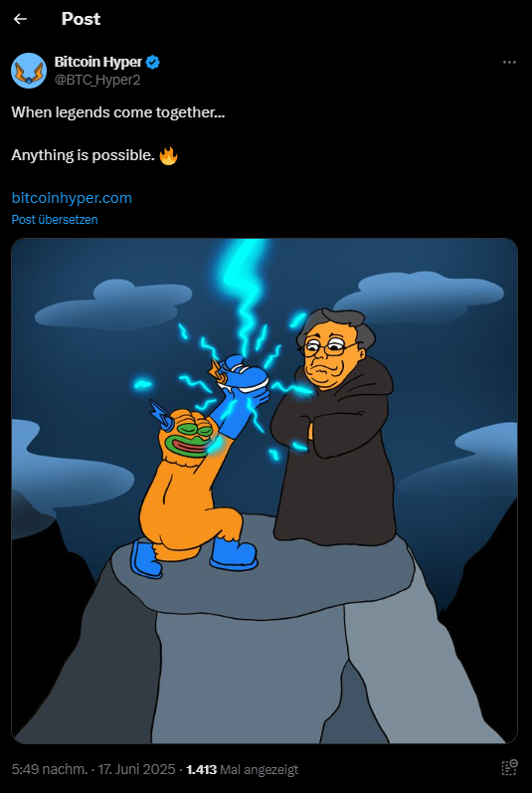Click the grey rock cliff in the image
The image size is (532, 793).
click(x=263, y=637)
